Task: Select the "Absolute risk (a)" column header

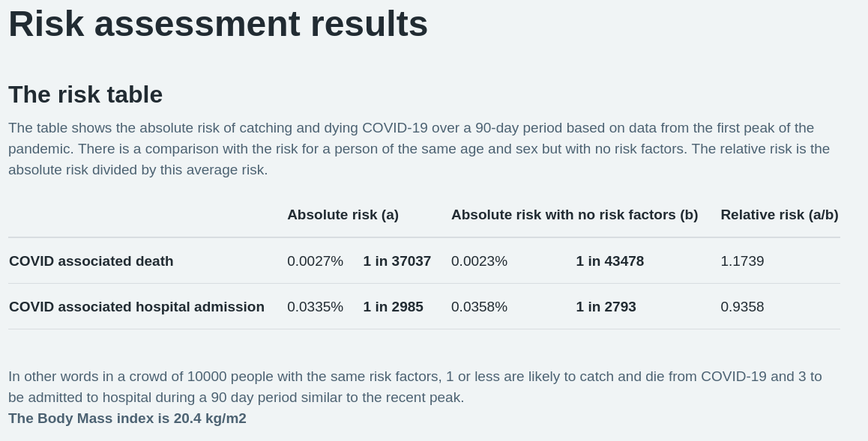Action: click(343, 215)
